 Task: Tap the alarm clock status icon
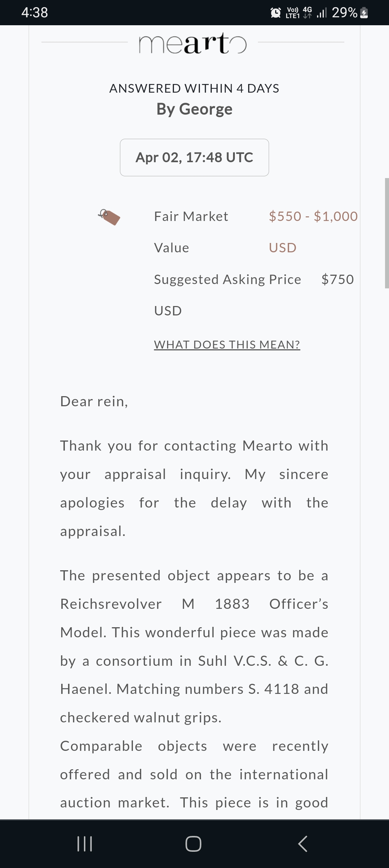(276, 13)
